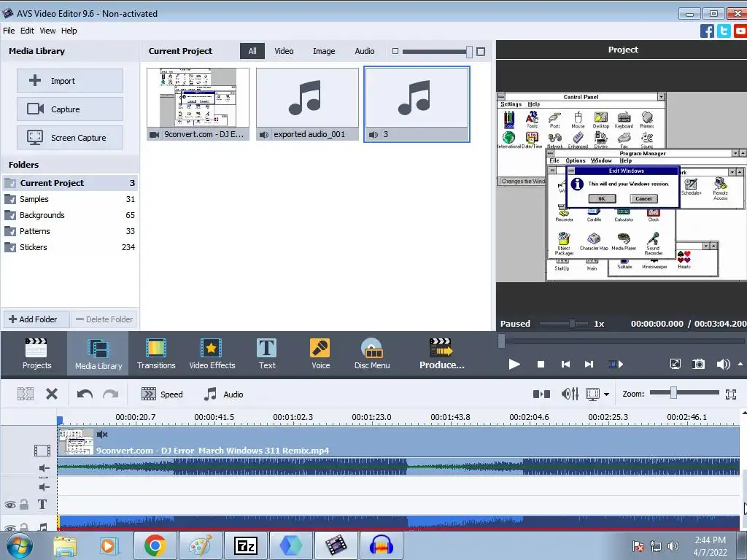Viewport: 747px width, 560px height.
Task: Select the Stickers folder
Action: 70,247
